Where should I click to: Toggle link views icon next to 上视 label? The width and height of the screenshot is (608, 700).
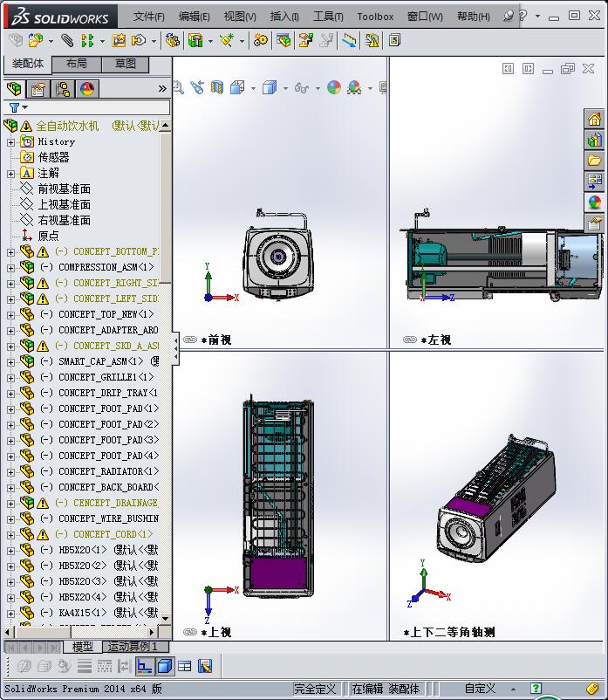[x=190, y=632]
